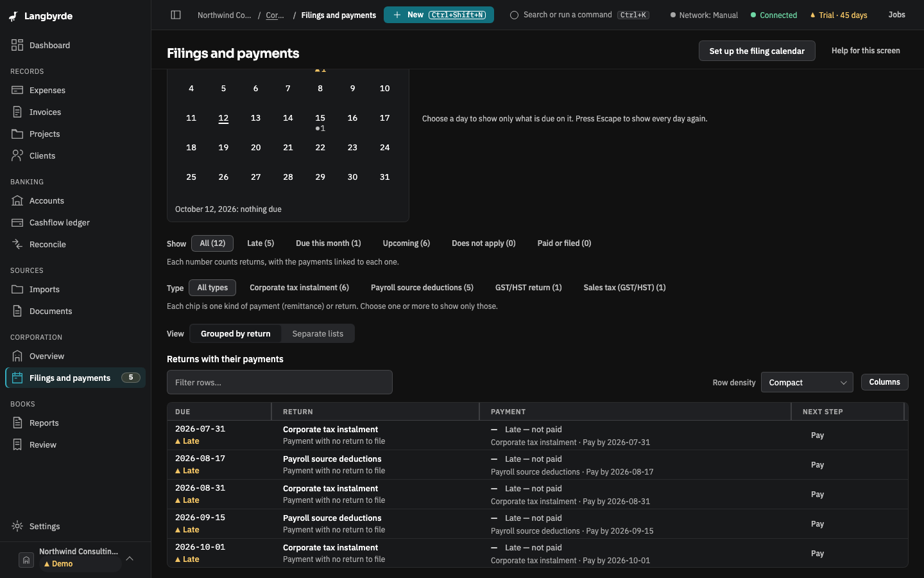
Task: Click the Filter rows input field
Action: coord(280,382)
